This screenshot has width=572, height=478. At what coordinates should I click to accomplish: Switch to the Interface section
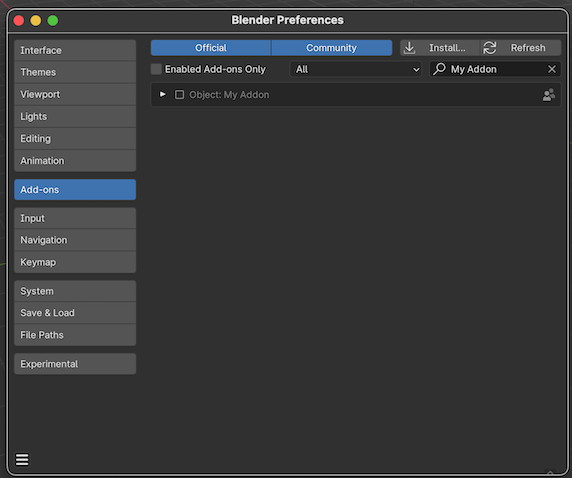(75, 50)
